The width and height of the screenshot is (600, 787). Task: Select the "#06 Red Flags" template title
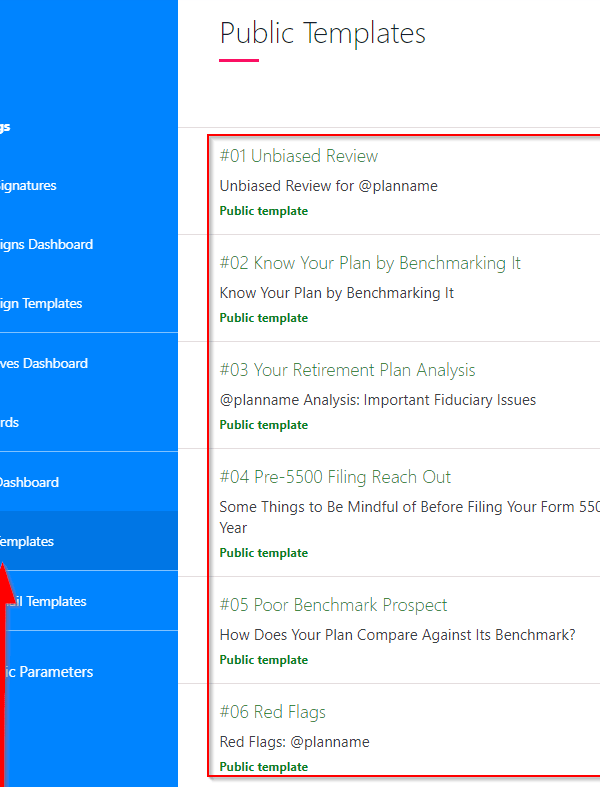(273, 712)
